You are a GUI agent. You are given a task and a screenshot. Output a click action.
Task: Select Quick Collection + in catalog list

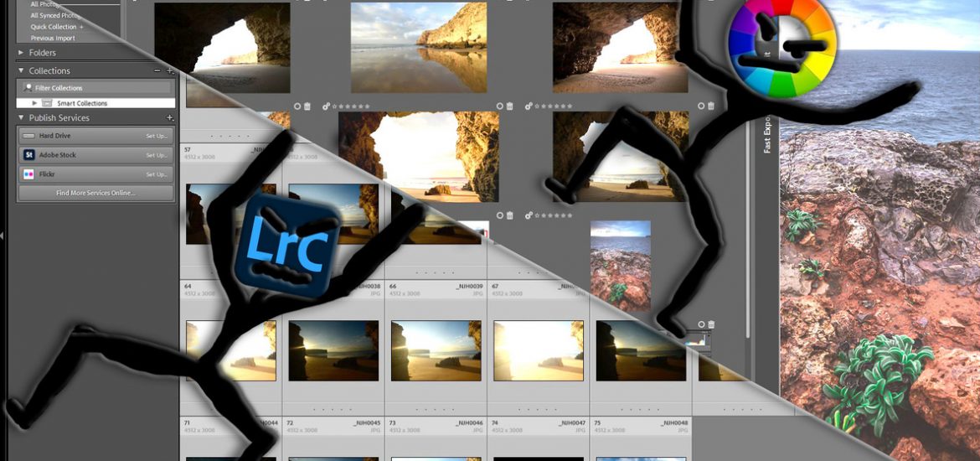57,27
